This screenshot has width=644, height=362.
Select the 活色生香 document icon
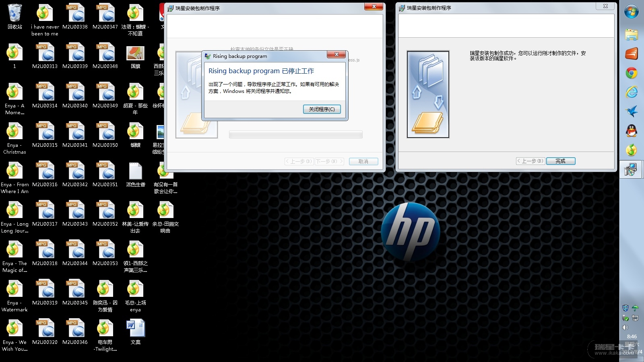tap(135, 175)
